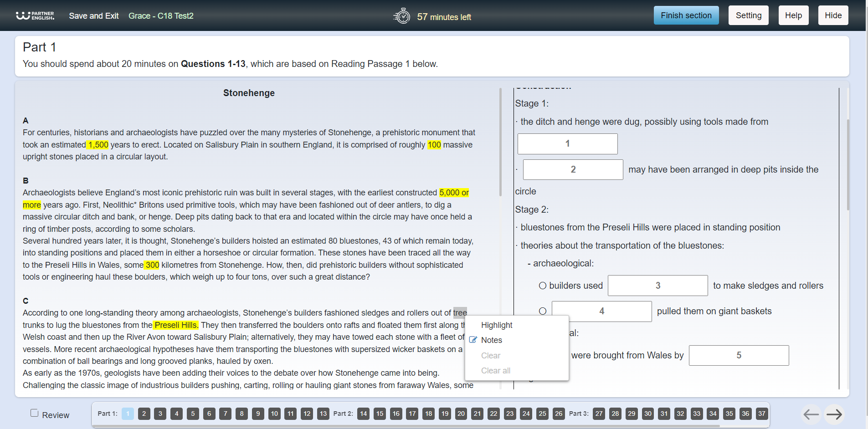Screen dimensions: 868x429
Task: Click the questions panel vertical scrollbar
Action: tap(848, 164)
